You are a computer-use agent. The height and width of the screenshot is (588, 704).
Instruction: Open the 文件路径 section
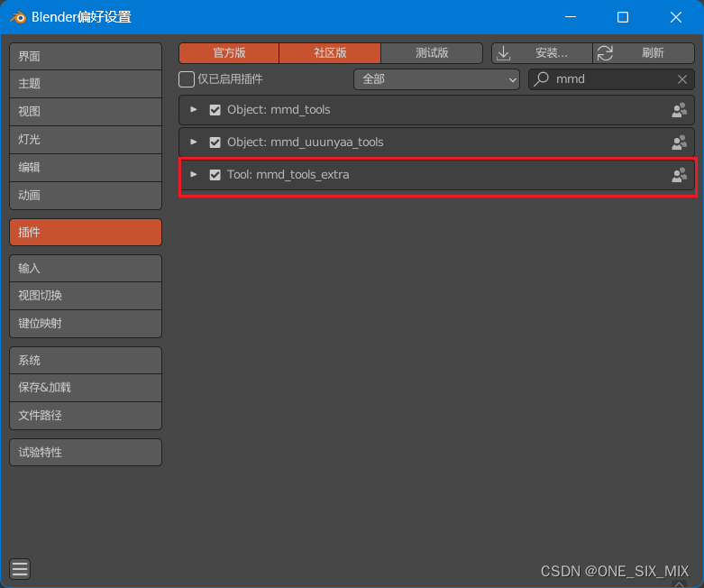click(86, 416)
